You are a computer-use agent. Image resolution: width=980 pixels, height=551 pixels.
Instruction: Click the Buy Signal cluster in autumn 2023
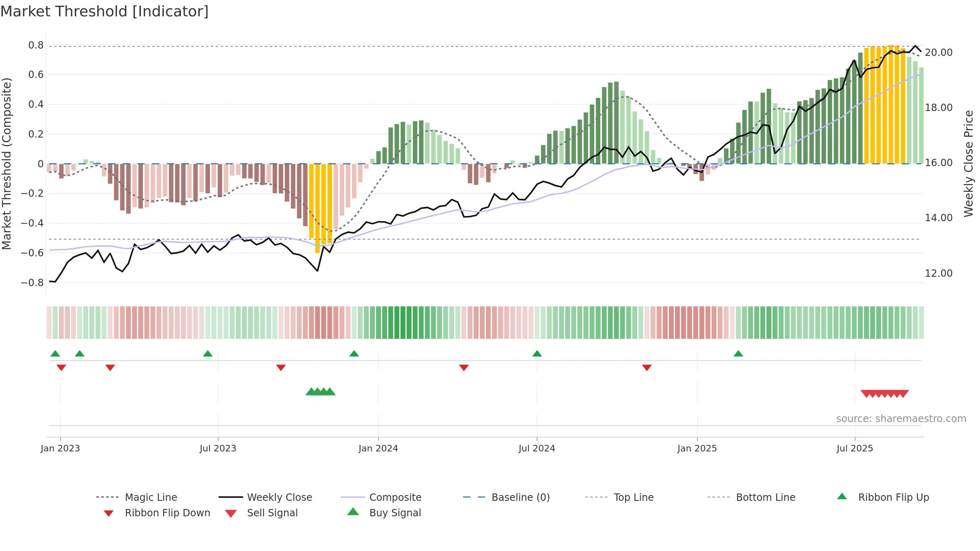(x=321, y=392)
